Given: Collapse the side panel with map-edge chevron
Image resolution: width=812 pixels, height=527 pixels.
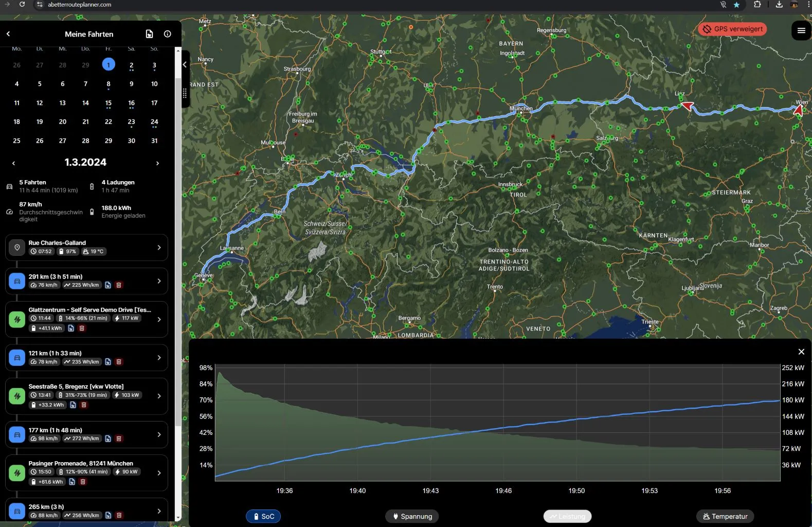Looking at the screenshot, I should (x=185, y=65).
